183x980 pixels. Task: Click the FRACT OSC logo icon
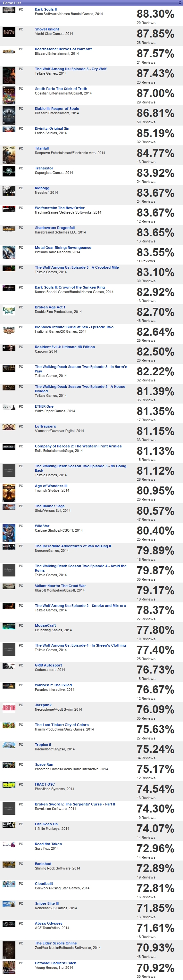(9, 784)
